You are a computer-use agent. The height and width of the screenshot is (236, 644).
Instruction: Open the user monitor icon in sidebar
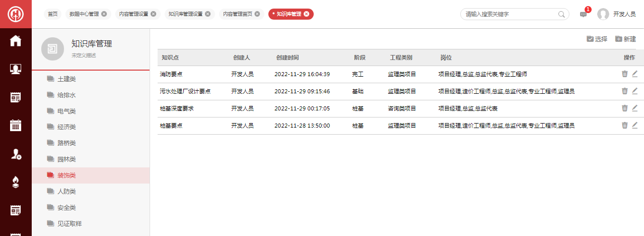[x=16, y=69]
